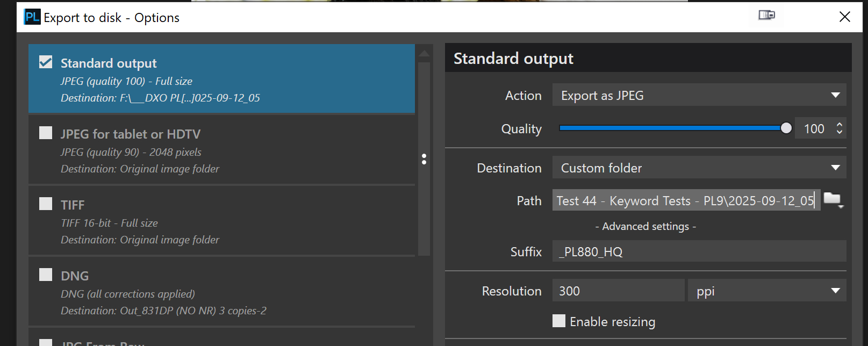The image size is (868, 346).
Task: Click the folder browse icon beside Path
Action: [833, 200]
